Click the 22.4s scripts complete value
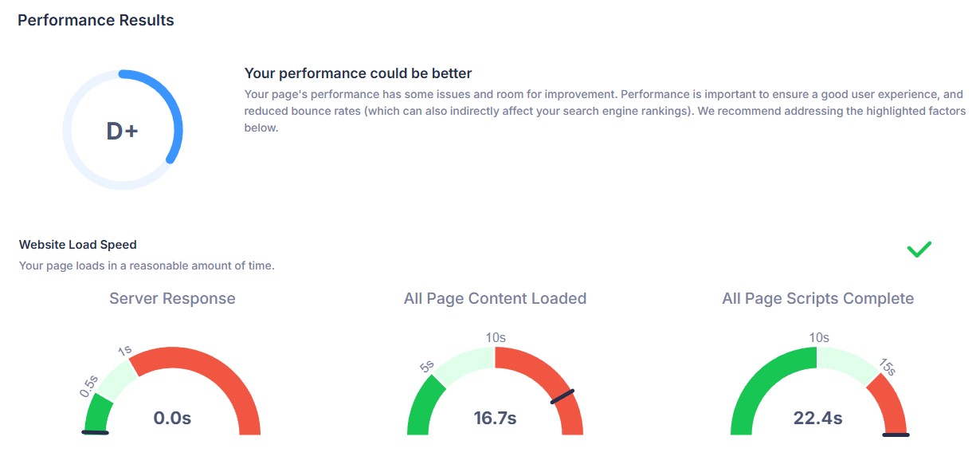 pos(817,418)
